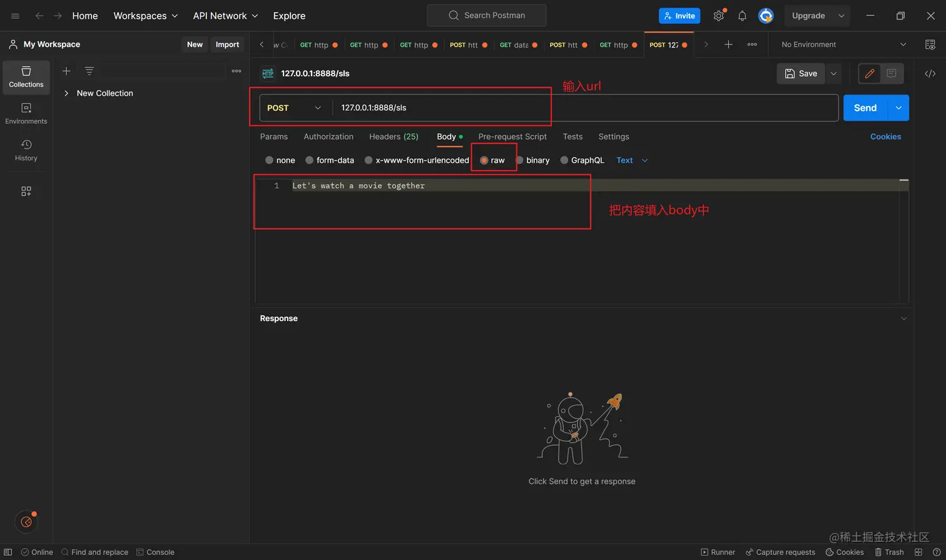Open the notifications bell
946x560 pixels.
742,16
